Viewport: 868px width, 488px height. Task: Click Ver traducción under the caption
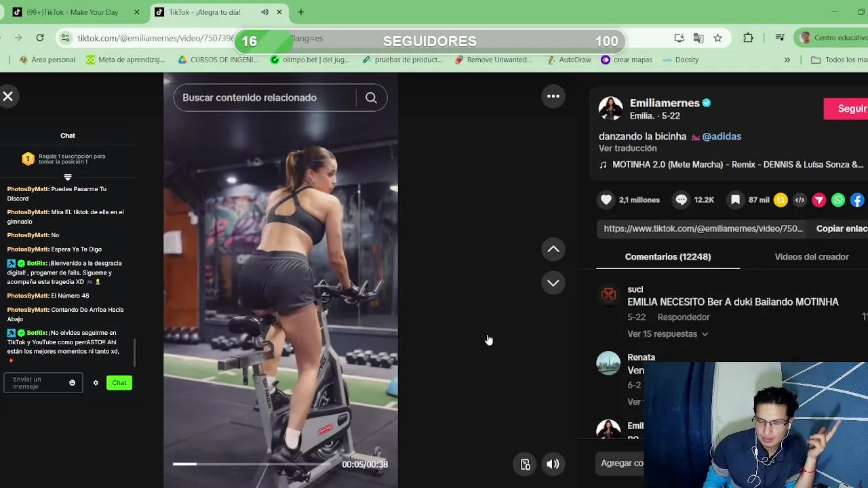click(627, 148)
